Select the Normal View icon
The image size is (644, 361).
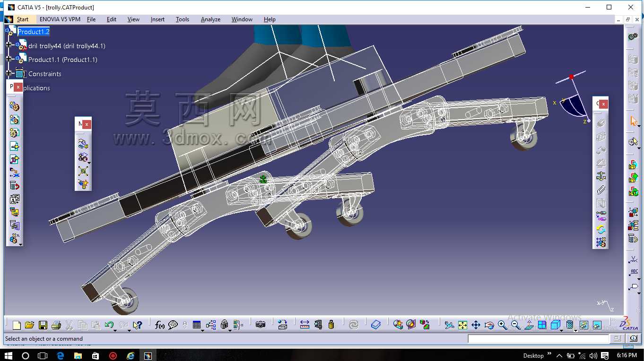tap(529, 325)
